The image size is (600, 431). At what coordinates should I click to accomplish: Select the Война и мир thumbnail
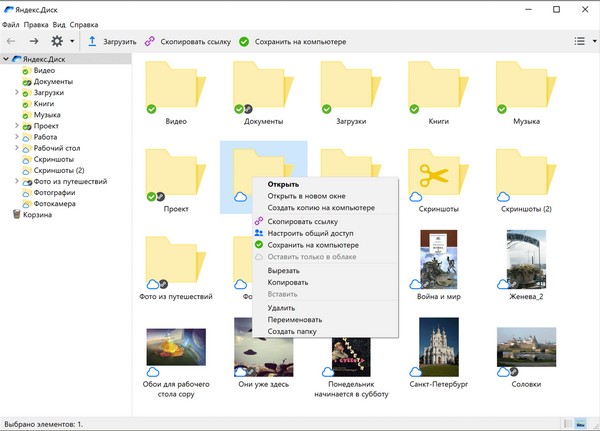pyautogui.click(x=439, y=259)
